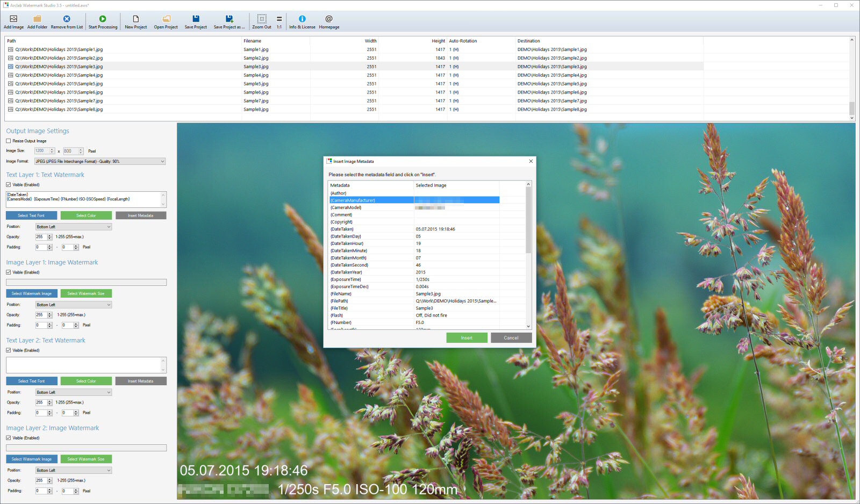This screenshot has width=860, height=504.
Task: Open the Image Format dropdown
Action: coord(100,161)
